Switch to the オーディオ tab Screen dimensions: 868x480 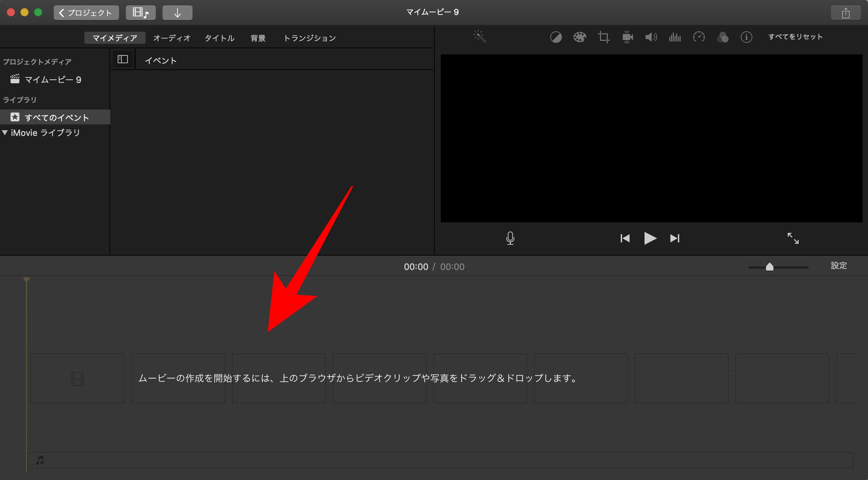pos(172,38)
